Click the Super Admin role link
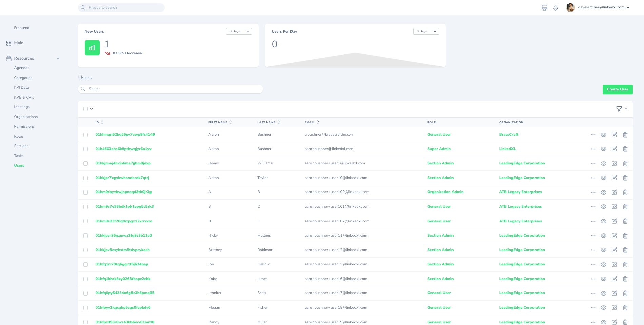Viewport: 644px width, 325px height. pyautogui.click(x=439, y=149)
